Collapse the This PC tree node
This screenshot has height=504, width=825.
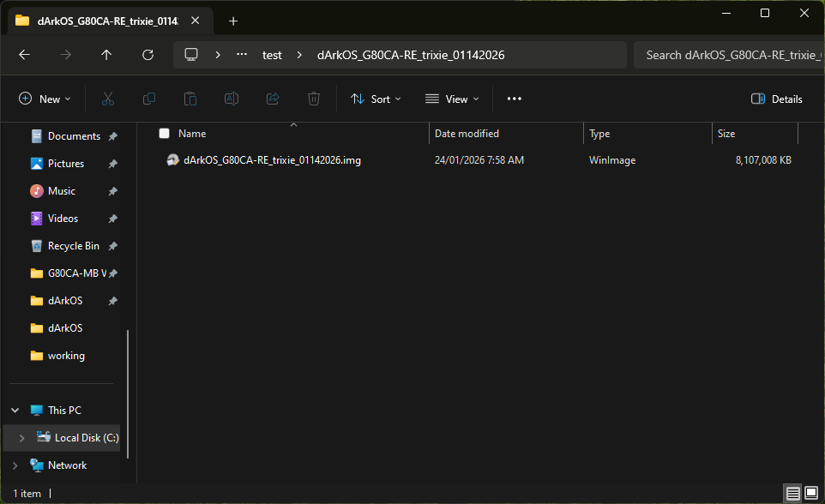tap(15, 411)
